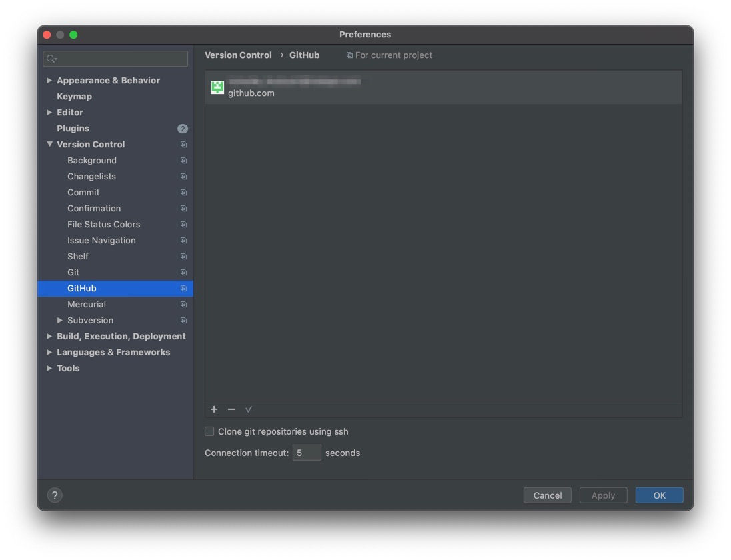This screenshot has width=731, height=560.
Task: Open the Keymap settings page
Action: point(74,97)
